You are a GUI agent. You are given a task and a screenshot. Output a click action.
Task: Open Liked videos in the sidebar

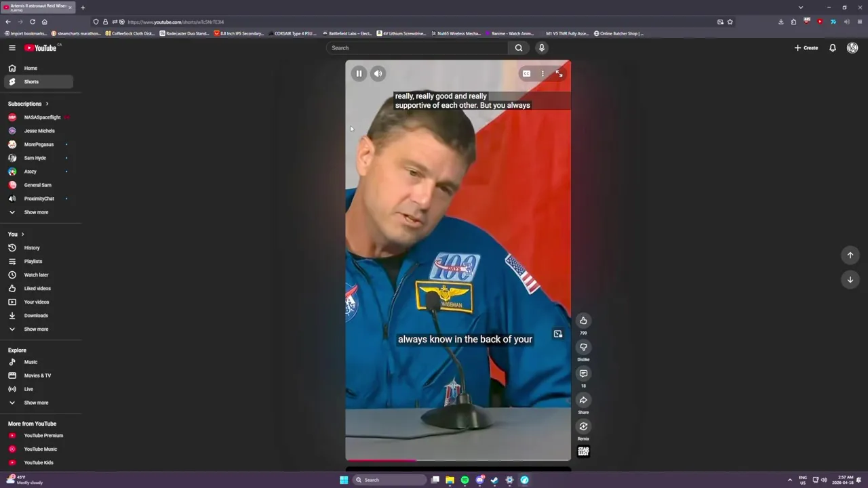coord(38,288)
